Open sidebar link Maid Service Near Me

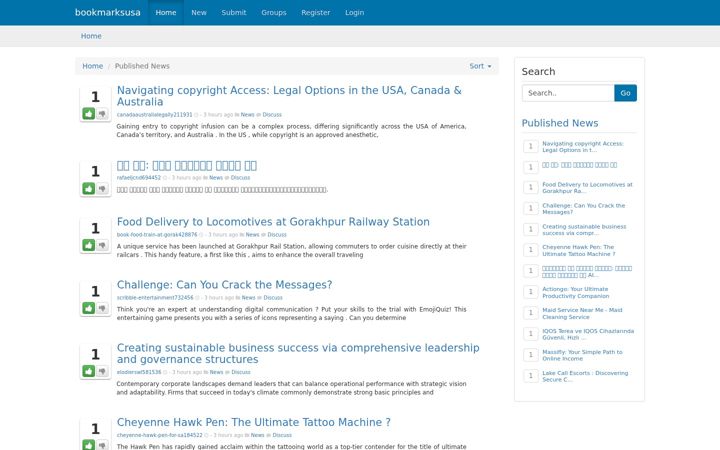[x=582, y=313]
